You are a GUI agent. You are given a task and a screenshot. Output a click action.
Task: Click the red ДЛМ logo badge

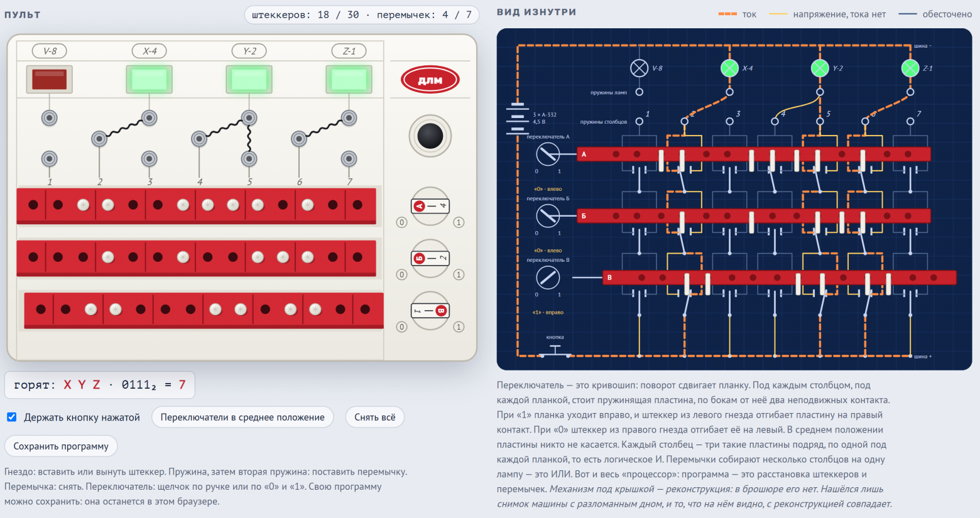coord(430,80)
